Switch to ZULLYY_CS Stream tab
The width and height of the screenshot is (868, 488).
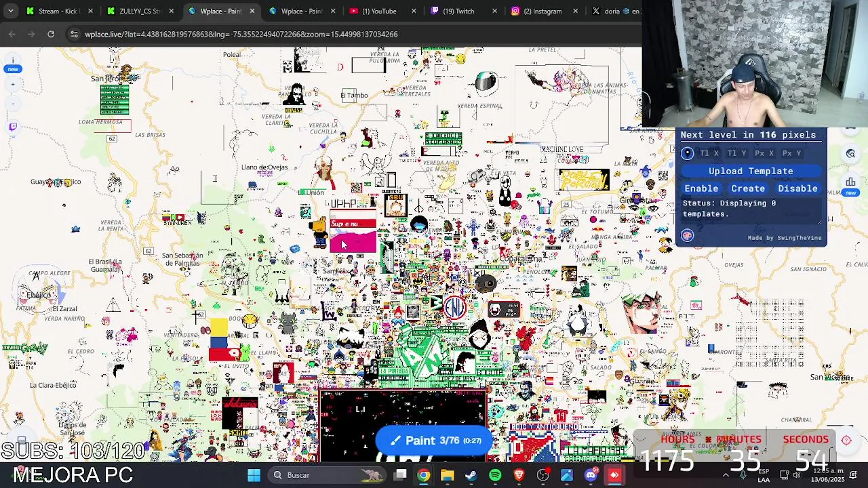pyautogui.click(x=140, y=11)
